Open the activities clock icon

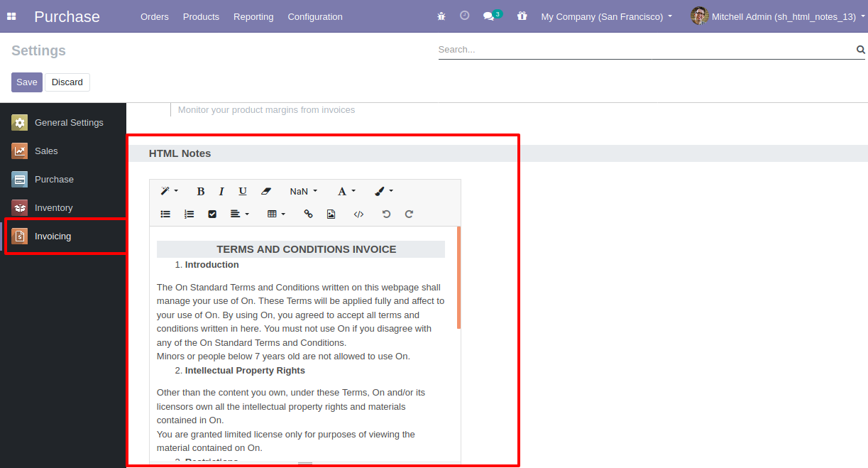[465, 16]
